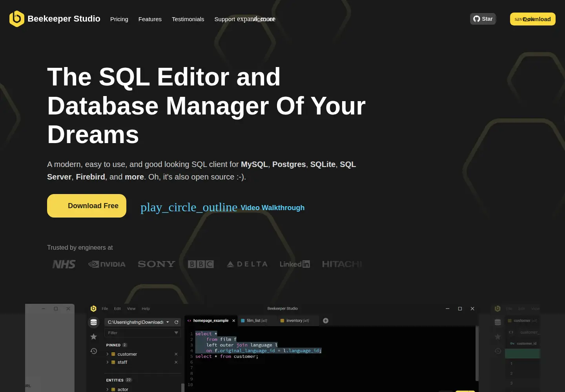Click the play circle outline icon

click(x=189, y=207)
